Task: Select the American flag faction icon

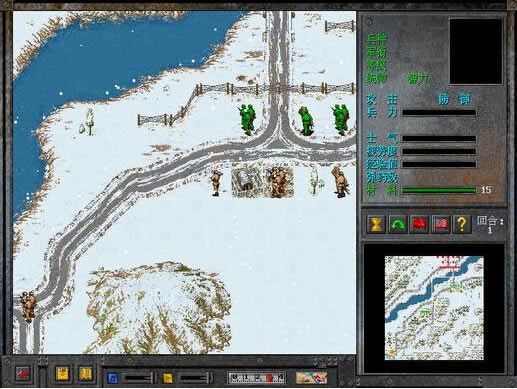Action: click(441, 224)
